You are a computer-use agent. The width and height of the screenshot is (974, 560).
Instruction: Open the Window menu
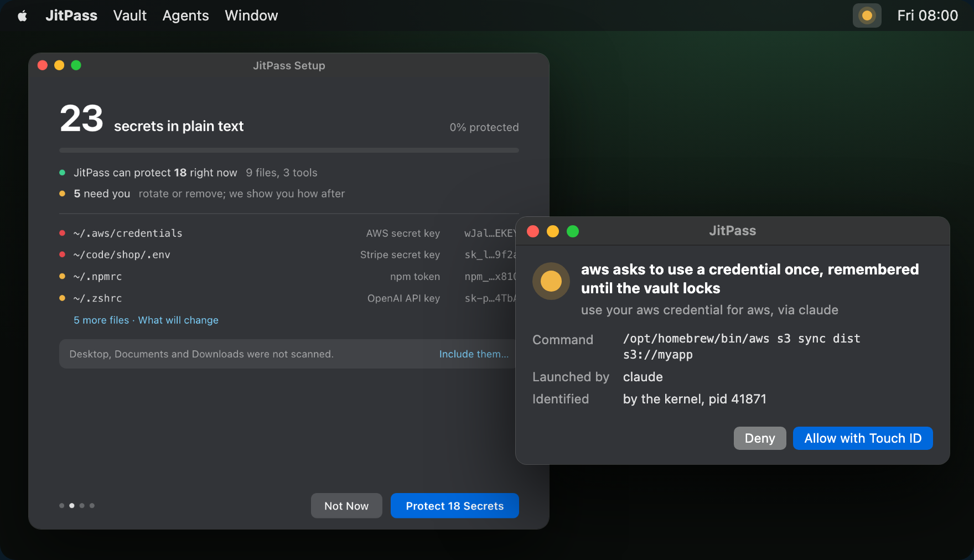251,15
